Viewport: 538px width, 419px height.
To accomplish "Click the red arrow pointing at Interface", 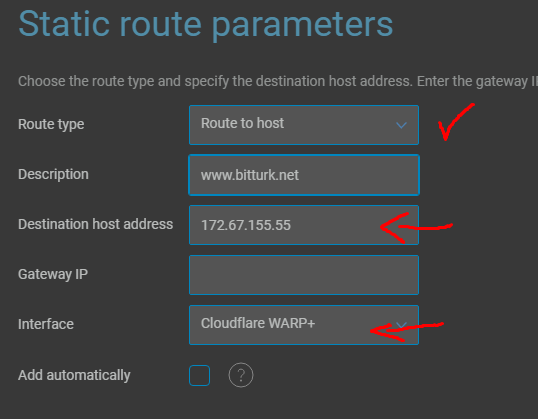I will click(x=407, y=331).
